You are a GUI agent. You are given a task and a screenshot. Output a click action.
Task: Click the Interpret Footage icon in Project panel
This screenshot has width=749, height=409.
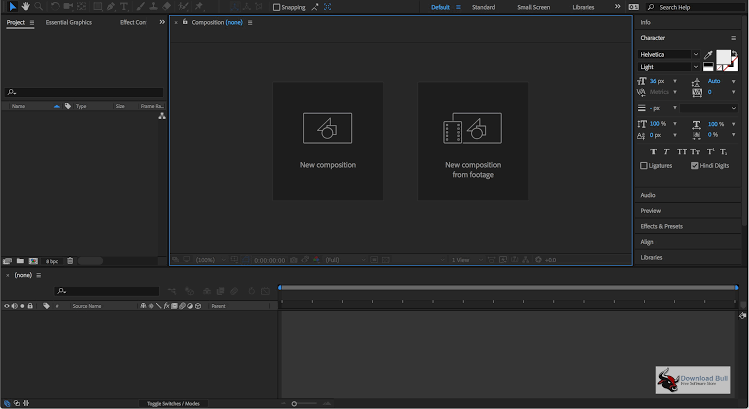click(7, 261)
